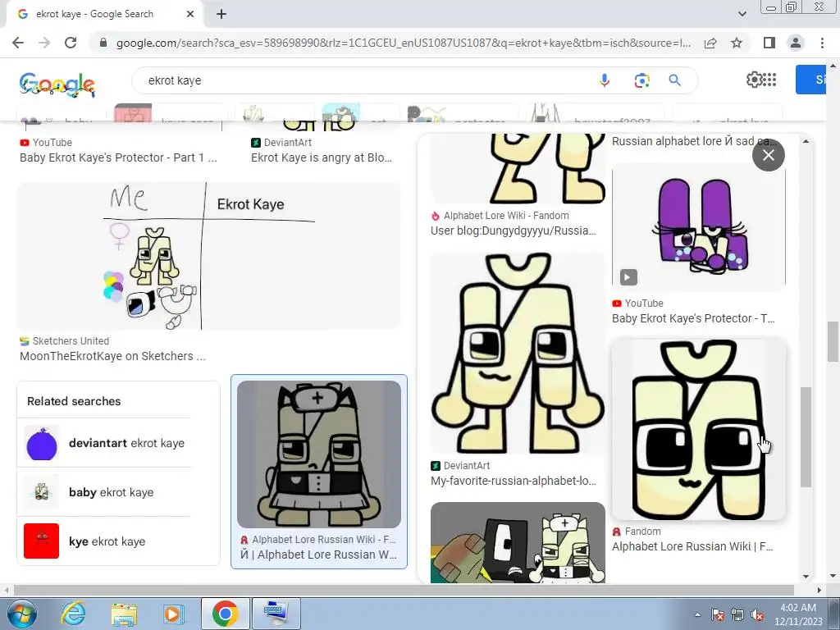Open Windows Explorer folder in taskbar
The image size is (840, 630).
coord(124,614)
